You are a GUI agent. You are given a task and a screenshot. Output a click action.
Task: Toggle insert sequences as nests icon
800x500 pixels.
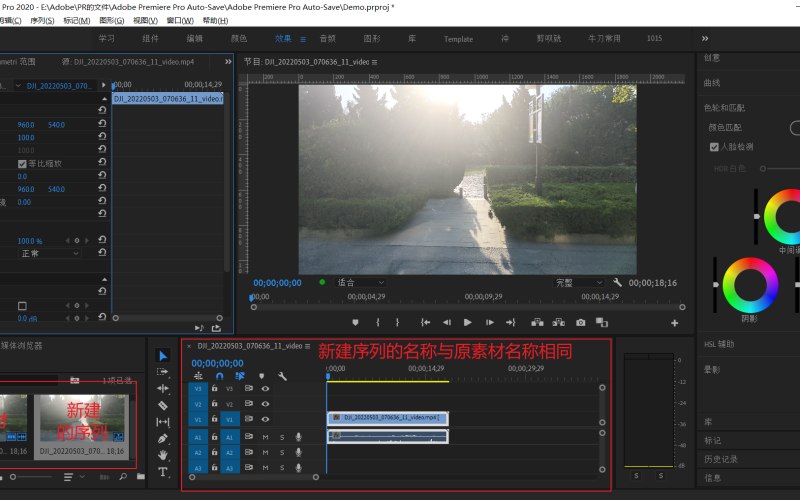pyautogui.click(x=198, y=376)
